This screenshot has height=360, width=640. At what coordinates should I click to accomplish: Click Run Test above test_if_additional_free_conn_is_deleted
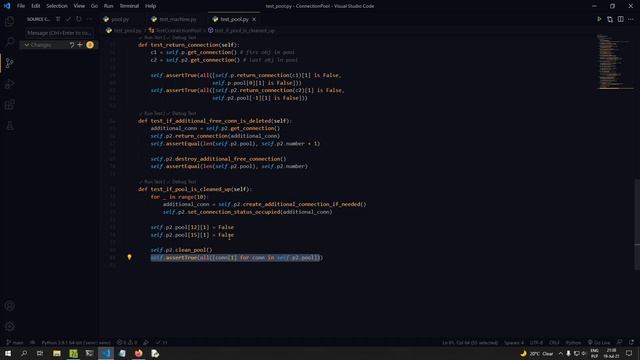tap(152, 113)
